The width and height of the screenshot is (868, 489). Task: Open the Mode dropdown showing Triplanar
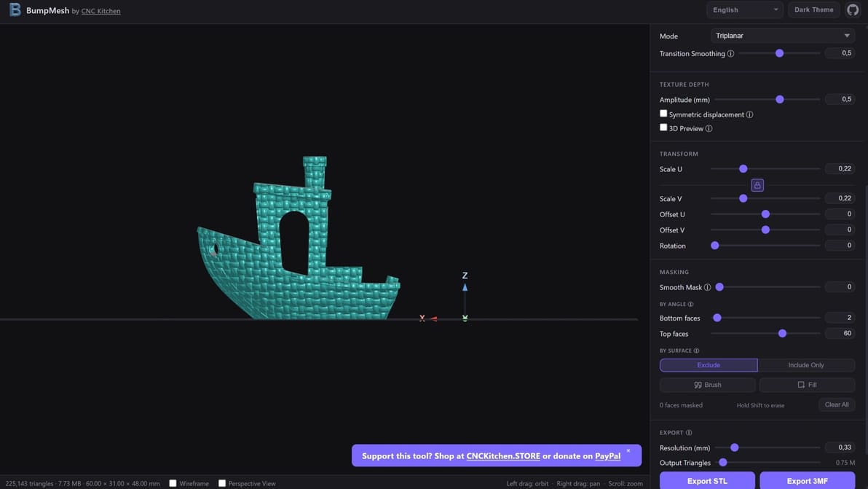tap(782, 34)
